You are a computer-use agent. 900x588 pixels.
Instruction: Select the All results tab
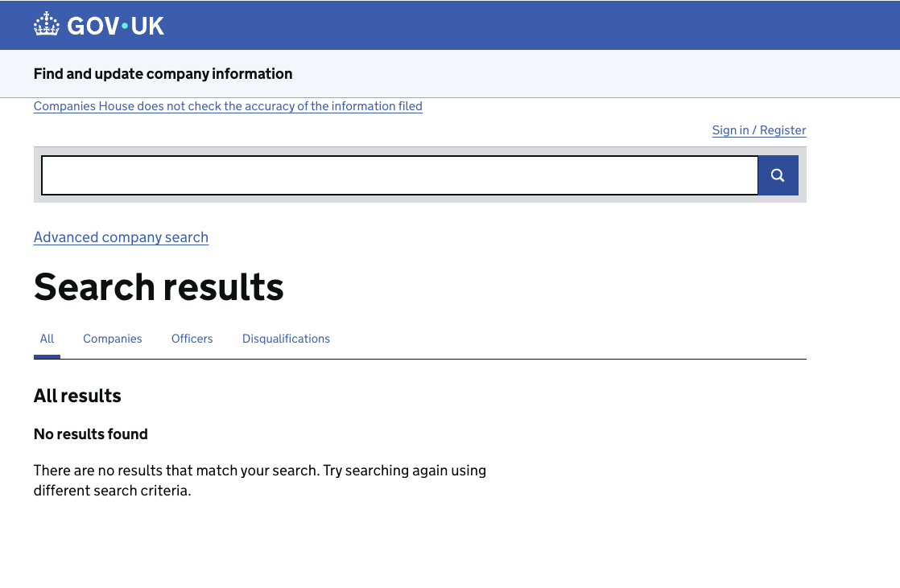(x=47, y=339)
